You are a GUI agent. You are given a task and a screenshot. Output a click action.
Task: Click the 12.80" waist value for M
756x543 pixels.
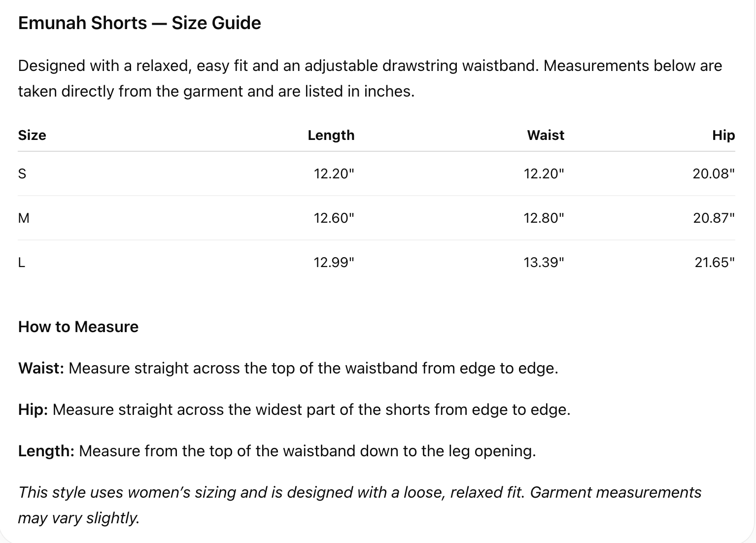click(x=544, y=218)
